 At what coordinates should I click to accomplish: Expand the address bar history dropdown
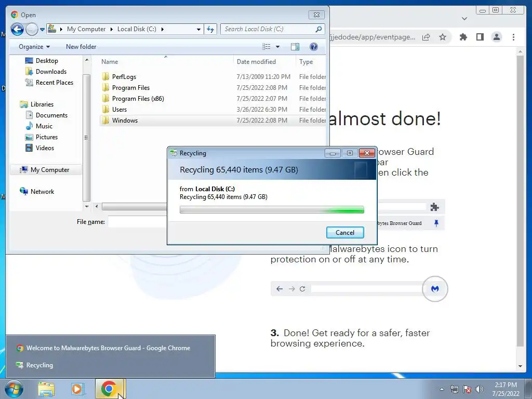pyautogui.click(x=199, y=30)
